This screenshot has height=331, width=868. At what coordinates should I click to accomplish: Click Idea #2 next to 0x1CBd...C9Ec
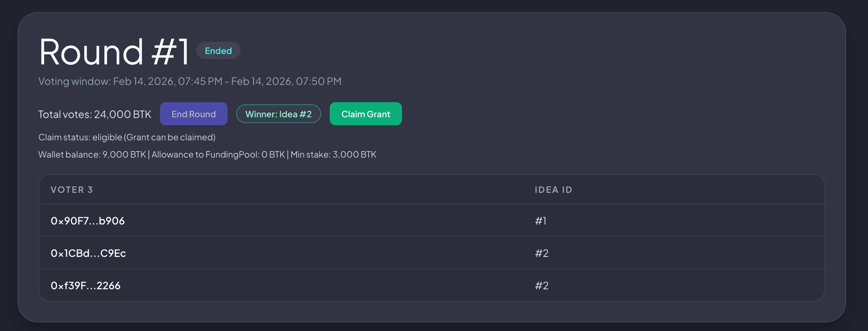[541, 253]
